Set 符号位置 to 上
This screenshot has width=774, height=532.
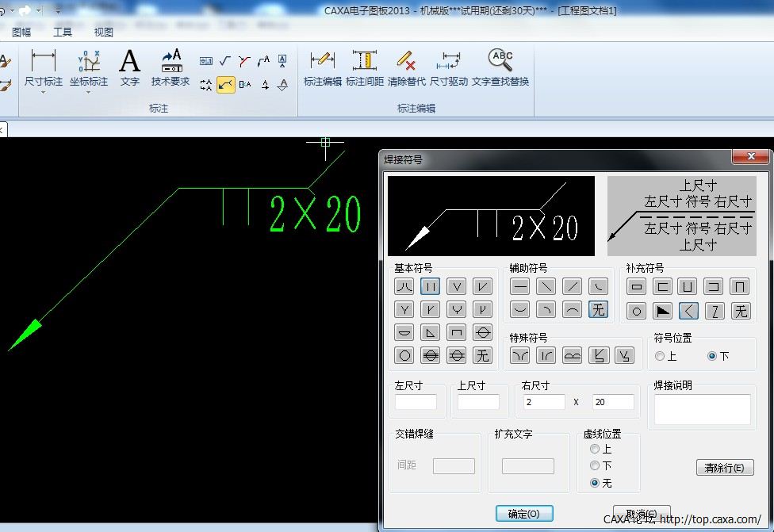[660, 357]
